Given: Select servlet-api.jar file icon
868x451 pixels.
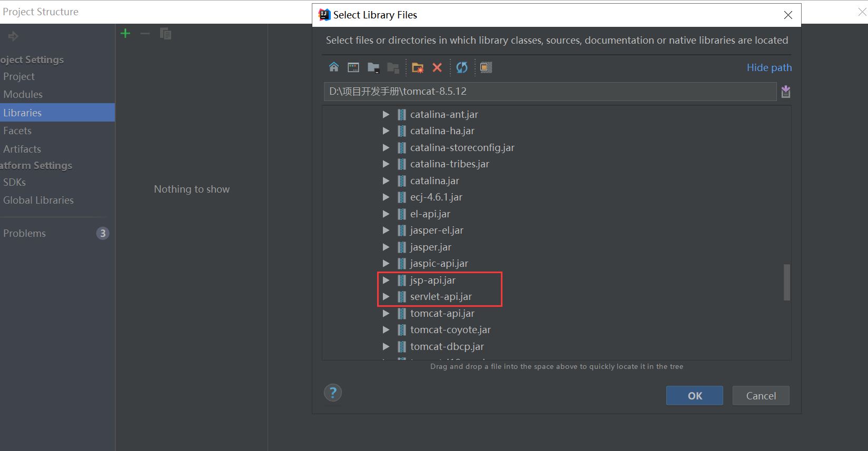Looking at the screenshot, I should (x=402, y=297).
